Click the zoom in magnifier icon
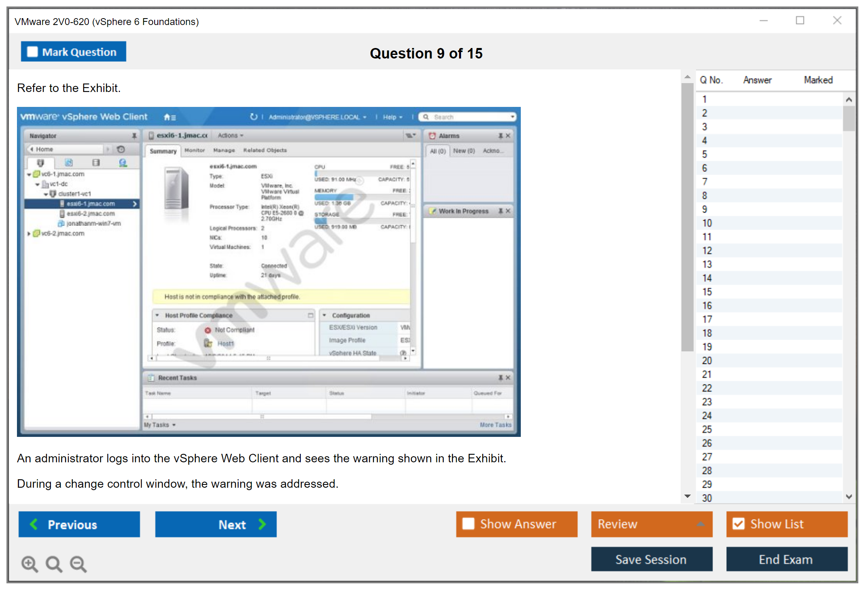Screen dimensions: 868x593 coord(29,564)
